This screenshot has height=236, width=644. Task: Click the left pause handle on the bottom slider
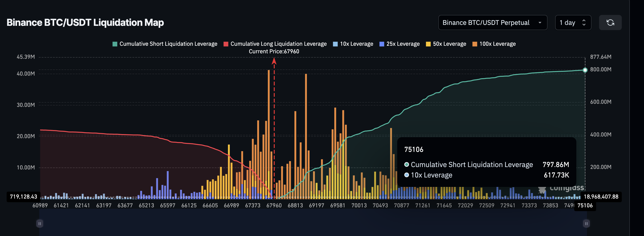39,223
